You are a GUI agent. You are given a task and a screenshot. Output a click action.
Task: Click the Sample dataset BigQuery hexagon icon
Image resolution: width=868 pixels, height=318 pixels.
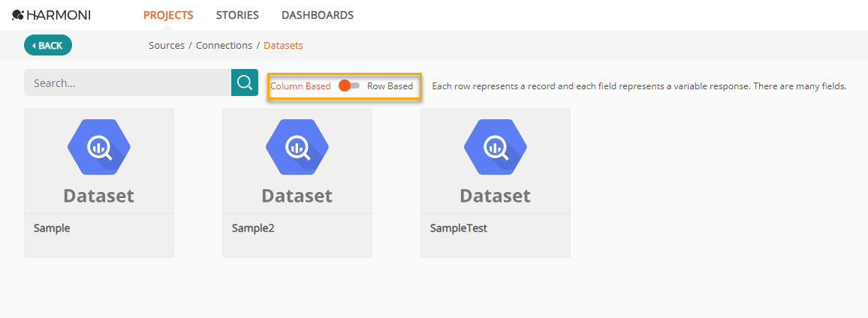coord(99,147)
